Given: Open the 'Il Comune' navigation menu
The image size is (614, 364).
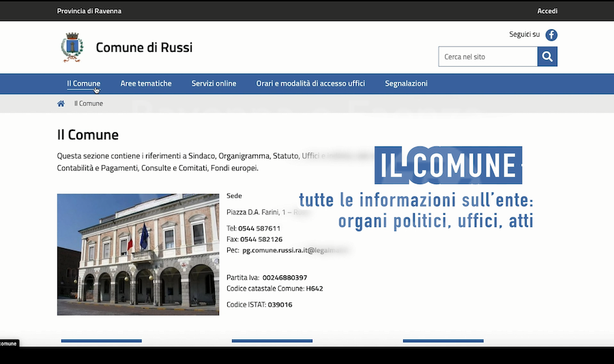Looking at the screenshot, I should 83,84.
